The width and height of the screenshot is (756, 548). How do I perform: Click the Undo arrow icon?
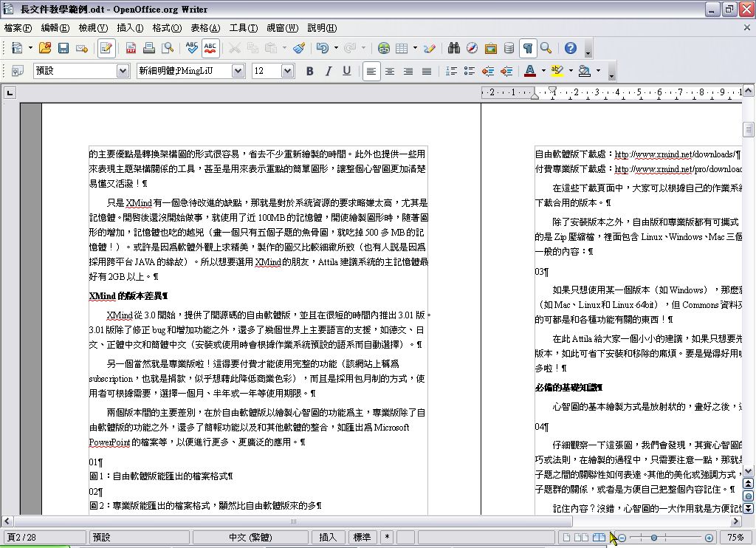pos(323,48)
